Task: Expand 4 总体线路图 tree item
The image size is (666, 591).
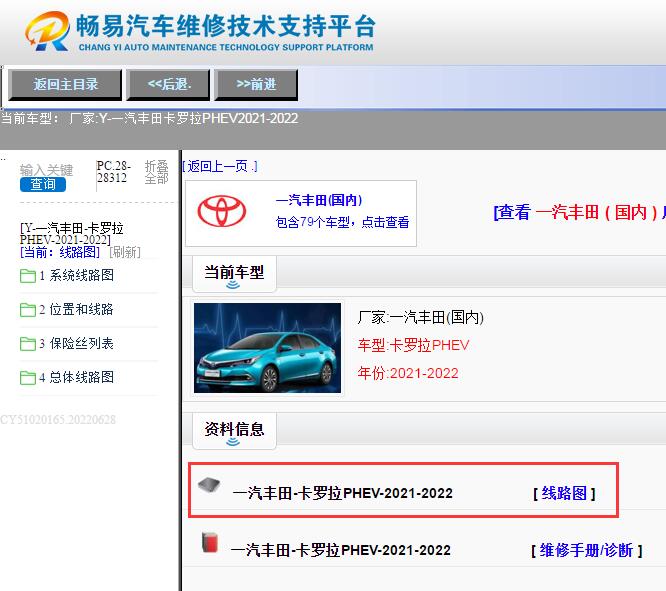Action: pyautogui.click(x=77, y=377)
